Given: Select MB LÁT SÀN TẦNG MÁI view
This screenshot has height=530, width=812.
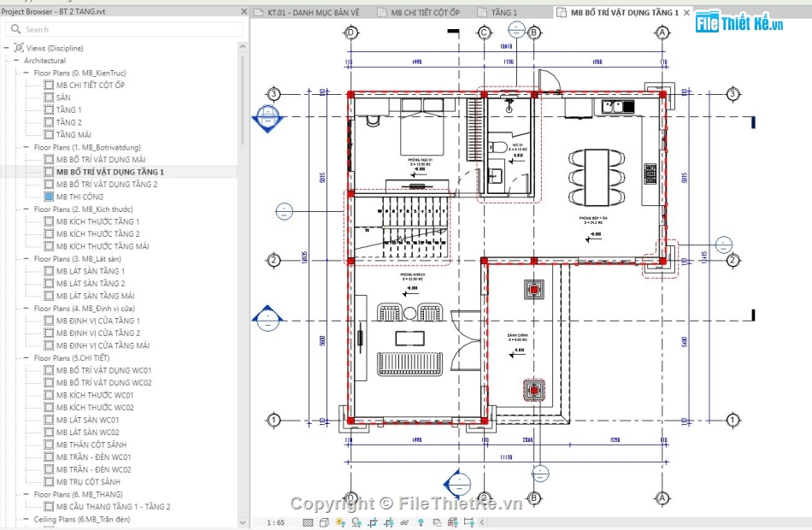Looking at the screenshot, I should (x=95, y=296).
